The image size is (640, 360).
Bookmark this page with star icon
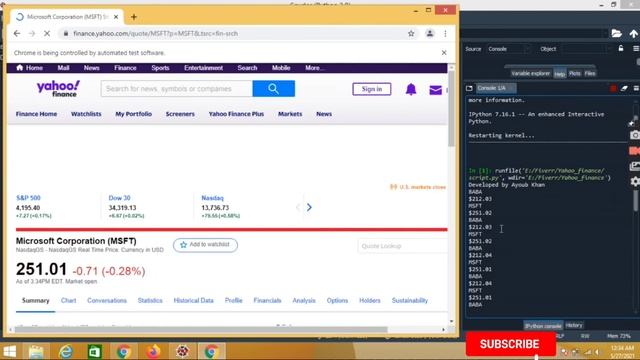[x=411, y=33]
